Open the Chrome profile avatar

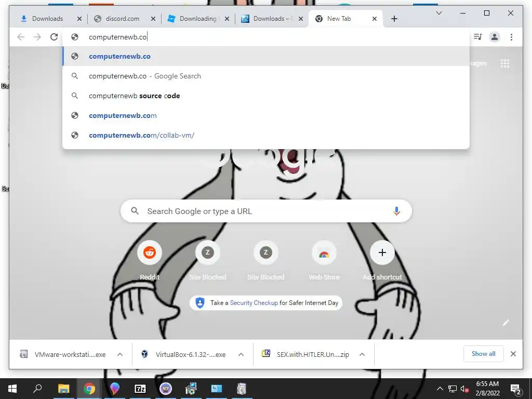[495, 37]
